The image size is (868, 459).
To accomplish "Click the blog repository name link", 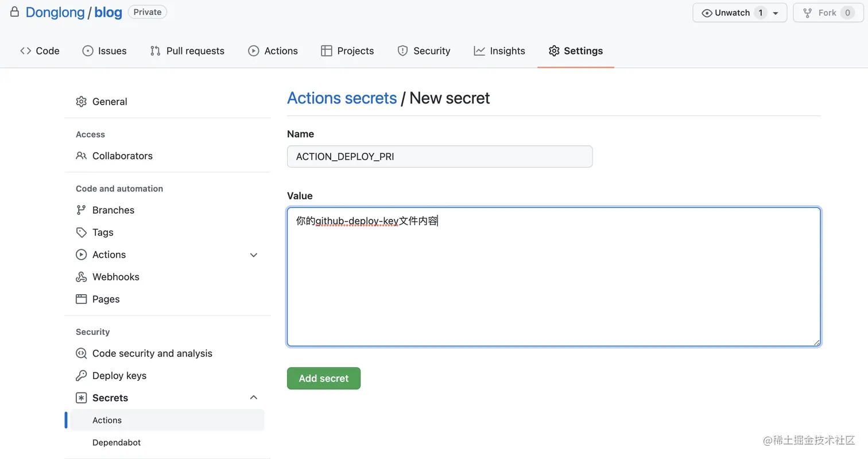I will coord(108,12).
